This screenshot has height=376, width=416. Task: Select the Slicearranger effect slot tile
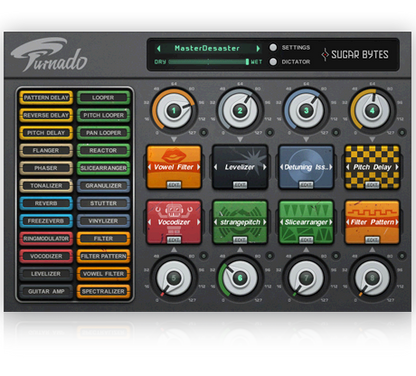pos(306,222)
